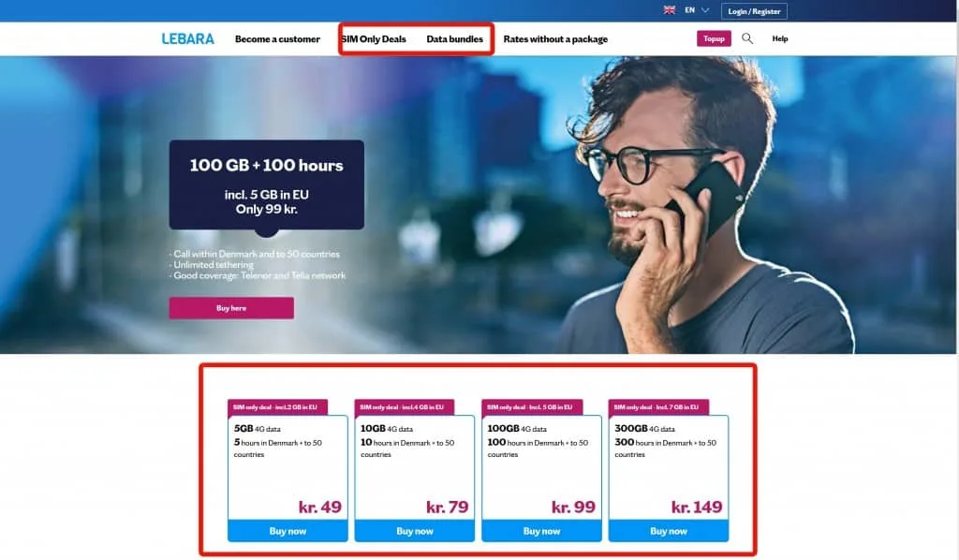Open Rates without a package
959x560 pixels.
point(555,39)
